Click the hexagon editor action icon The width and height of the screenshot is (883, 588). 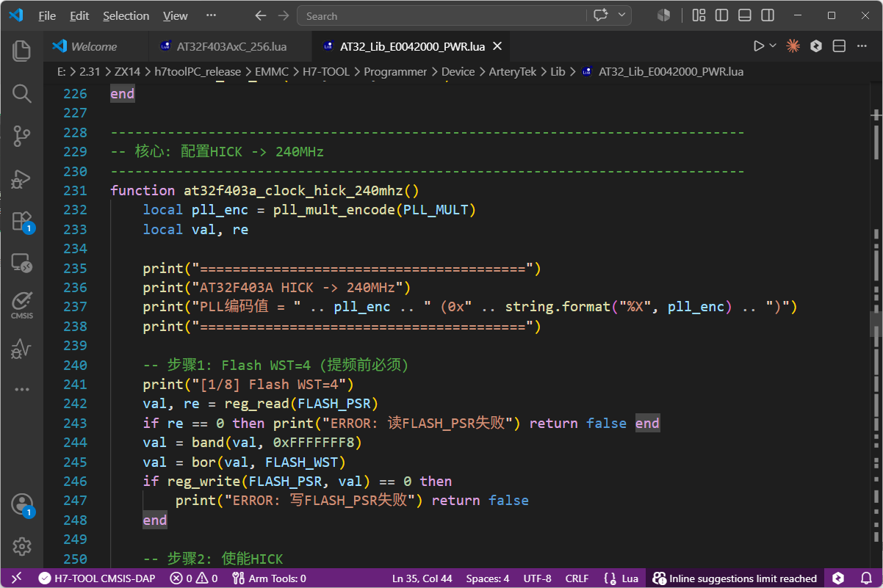[x=816, y=46]
